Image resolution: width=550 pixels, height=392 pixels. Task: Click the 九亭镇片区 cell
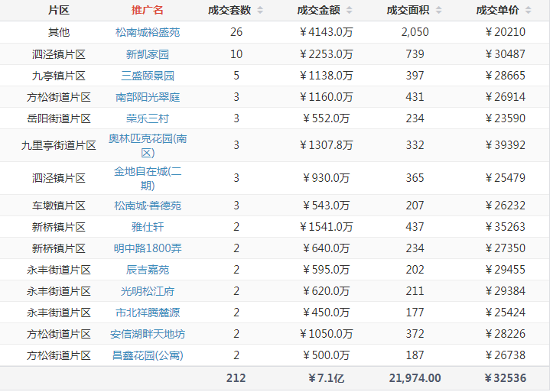[x=59, y=76]
